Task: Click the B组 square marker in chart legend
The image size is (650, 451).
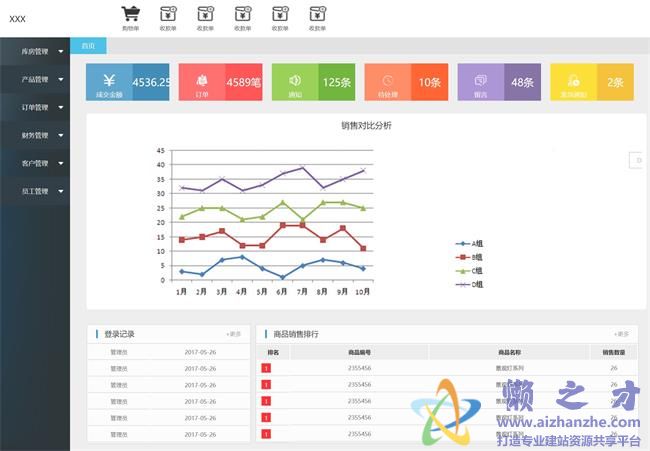Action: [x=463, y=257]
